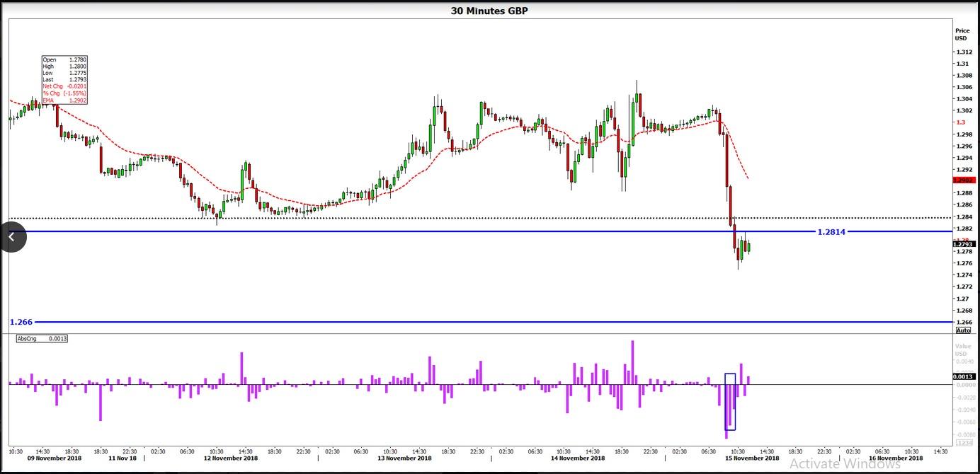Screen dimensions: 980x474
Task: Click the red 1.2902 EMA price tag
Action: [964, 180]
